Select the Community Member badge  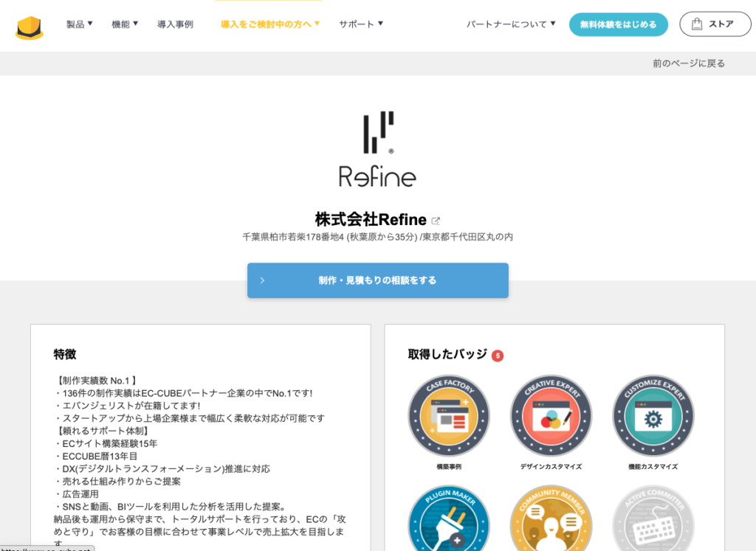(551, 518)
